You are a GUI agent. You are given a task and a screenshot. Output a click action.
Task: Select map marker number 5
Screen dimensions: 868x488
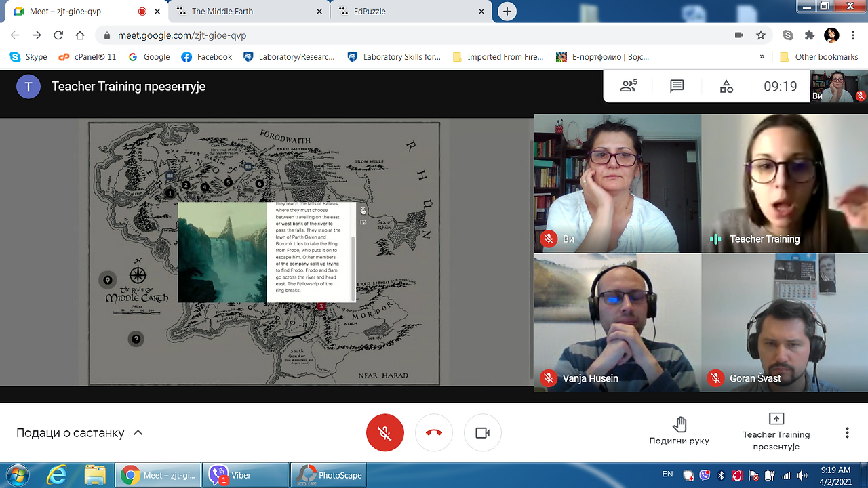228,182
